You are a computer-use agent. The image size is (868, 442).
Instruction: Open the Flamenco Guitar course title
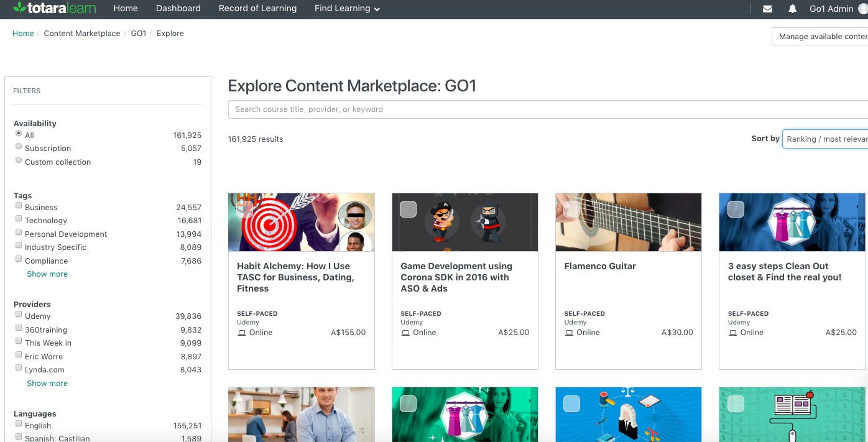pos(600,266)
